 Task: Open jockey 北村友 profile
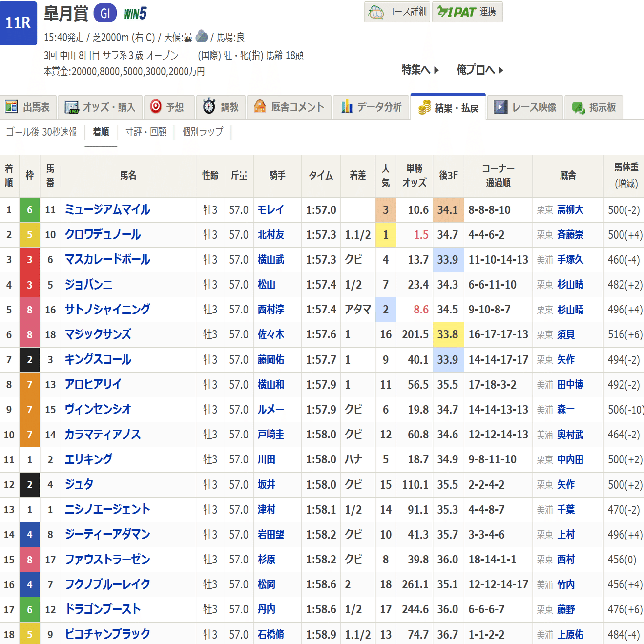271,235
